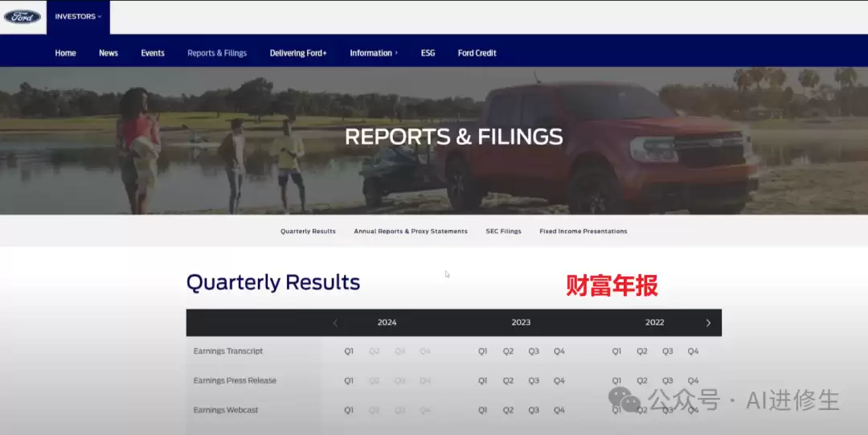
Task: Click the Ford oval logo
Action: click(23, 17)
